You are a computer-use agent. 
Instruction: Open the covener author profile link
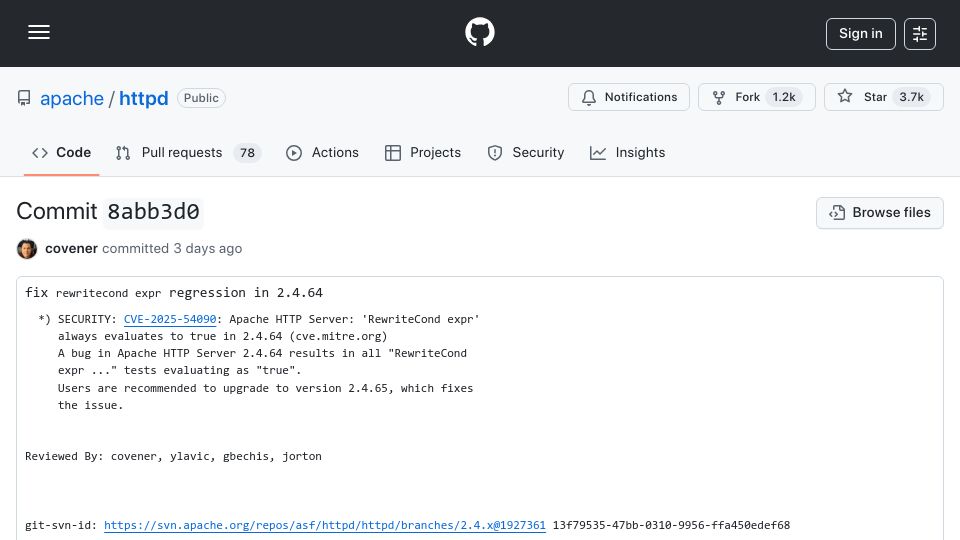[72, 249]
